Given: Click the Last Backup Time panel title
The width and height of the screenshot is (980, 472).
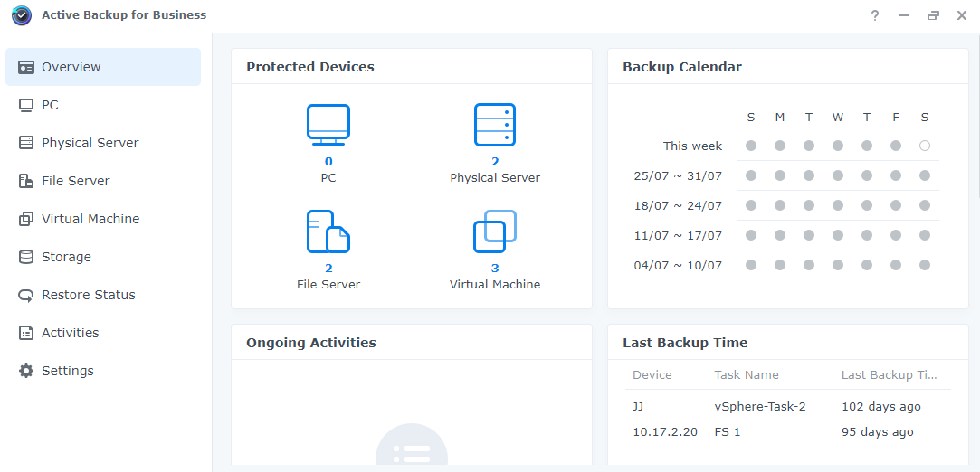Looking at the screenshot, I should pos(685,343).
